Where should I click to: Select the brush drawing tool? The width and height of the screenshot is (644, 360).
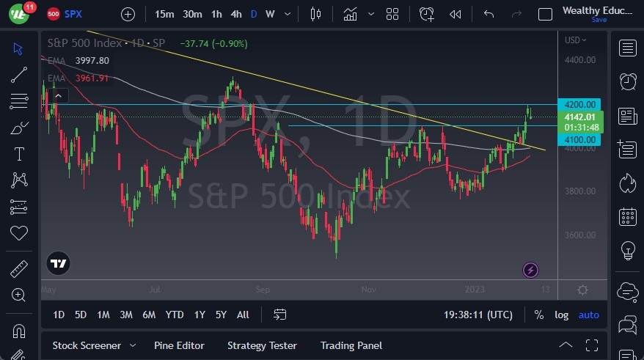[x=19, y=128]
